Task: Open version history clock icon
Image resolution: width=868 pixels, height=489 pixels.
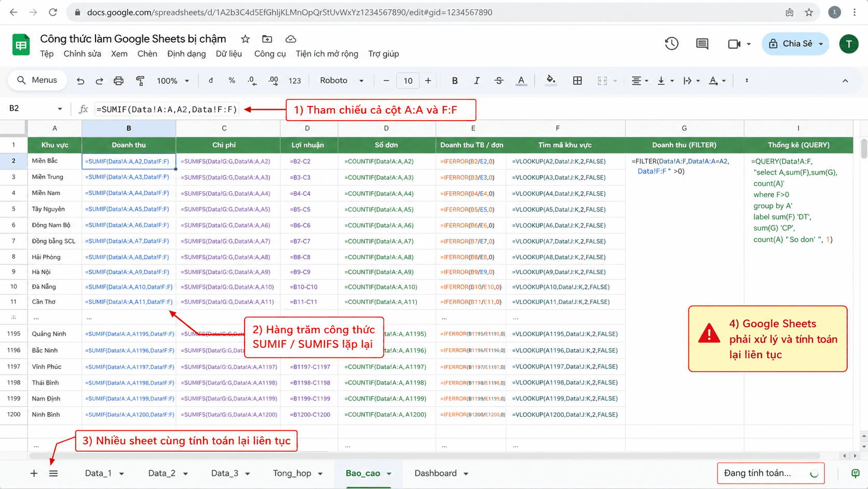Action: click(x=672, y=44)
